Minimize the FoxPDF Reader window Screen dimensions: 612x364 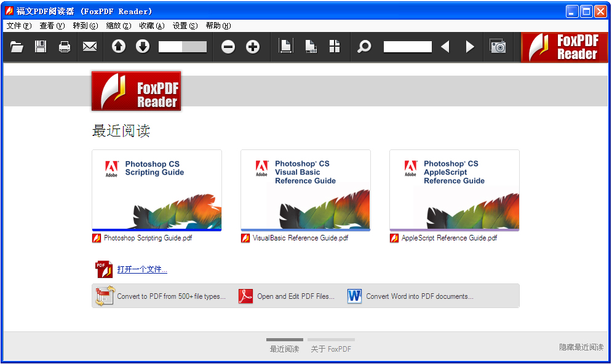(572, 11)
